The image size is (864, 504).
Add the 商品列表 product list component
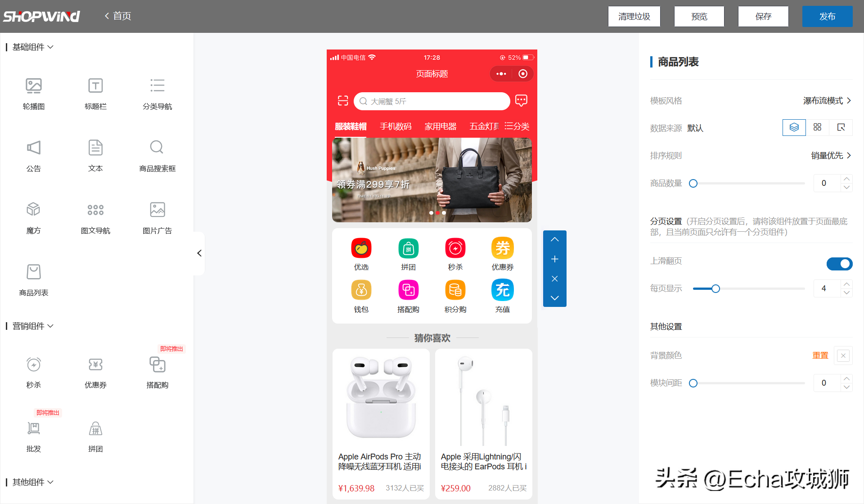(34, 280)
